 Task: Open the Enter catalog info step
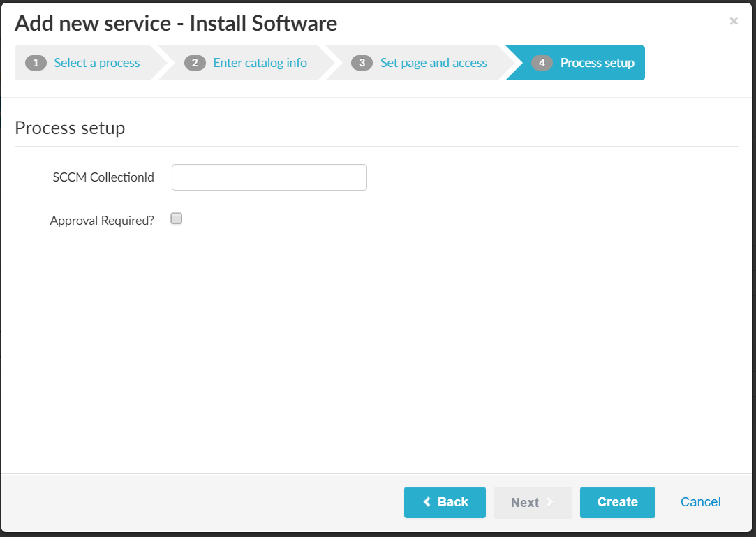tap(260, 63)
